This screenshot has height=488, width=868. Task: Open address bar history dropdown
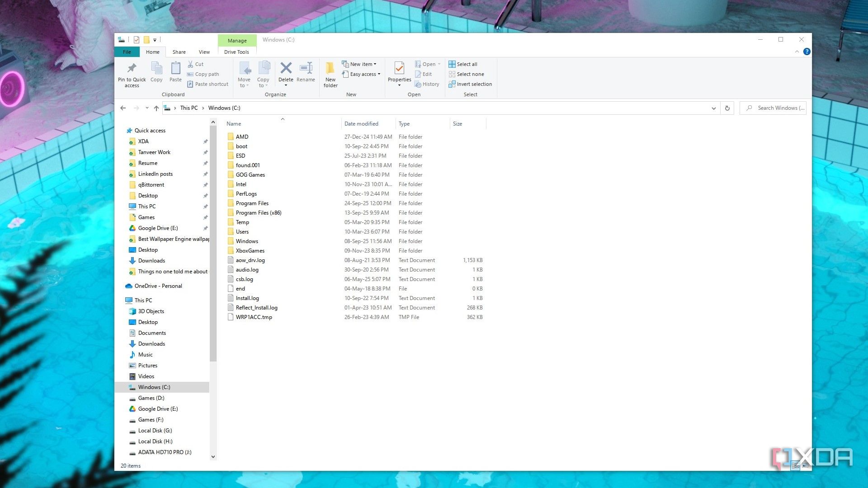tap(713, 108)
